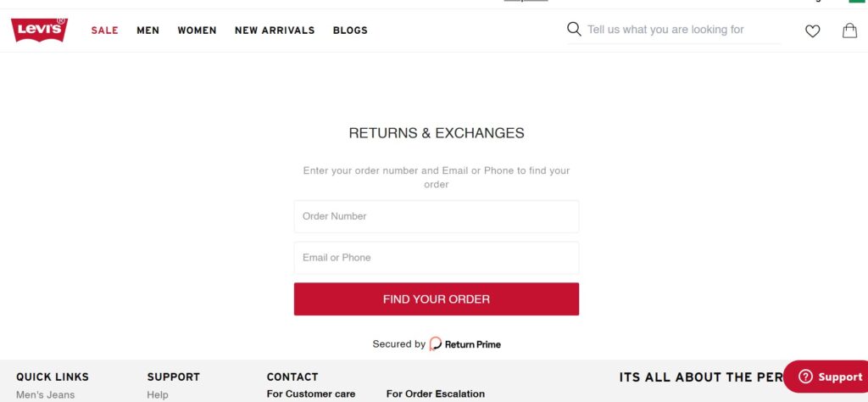Click the Secured by Return Prime text
The height and width of the screenshot is (402, 868).
pyautogui.click(x=437, y=343)
